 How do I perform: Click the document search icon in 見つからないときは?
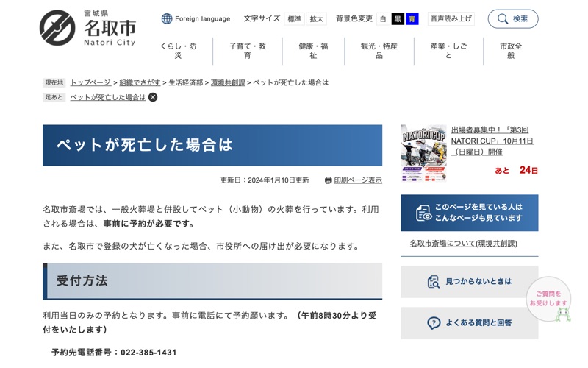pos(434,282)
